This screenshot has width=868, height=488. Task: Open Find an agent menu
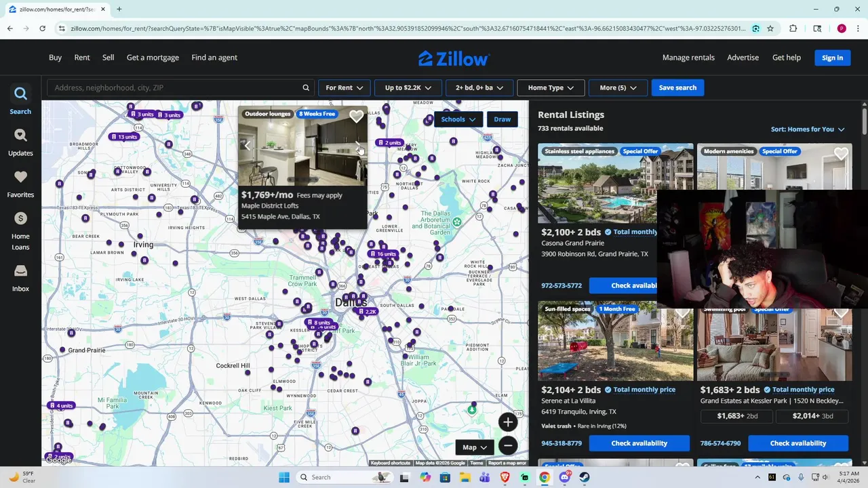214,58
